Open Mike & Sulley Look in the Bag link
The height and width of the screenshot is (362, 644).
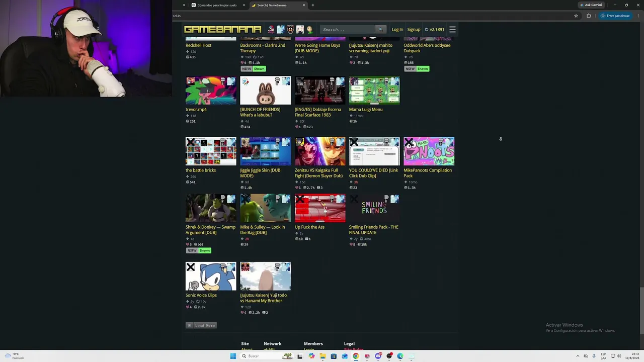click(262, 230)
